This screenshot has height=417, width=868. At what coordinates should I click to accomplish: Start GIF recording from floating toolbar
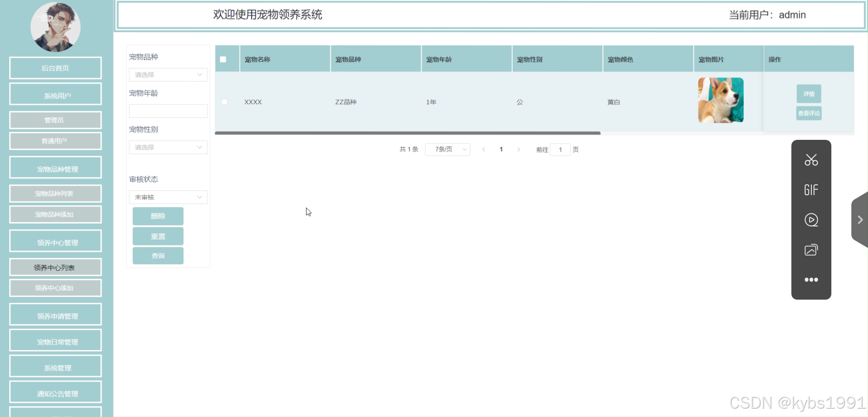tap(811, 190)
